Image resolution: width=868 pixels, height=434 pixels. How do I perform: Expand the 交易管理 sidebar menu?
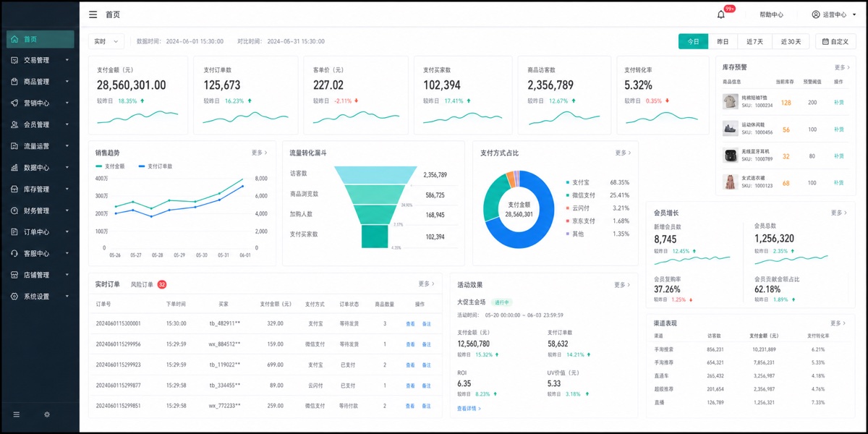tap(41, 61)
